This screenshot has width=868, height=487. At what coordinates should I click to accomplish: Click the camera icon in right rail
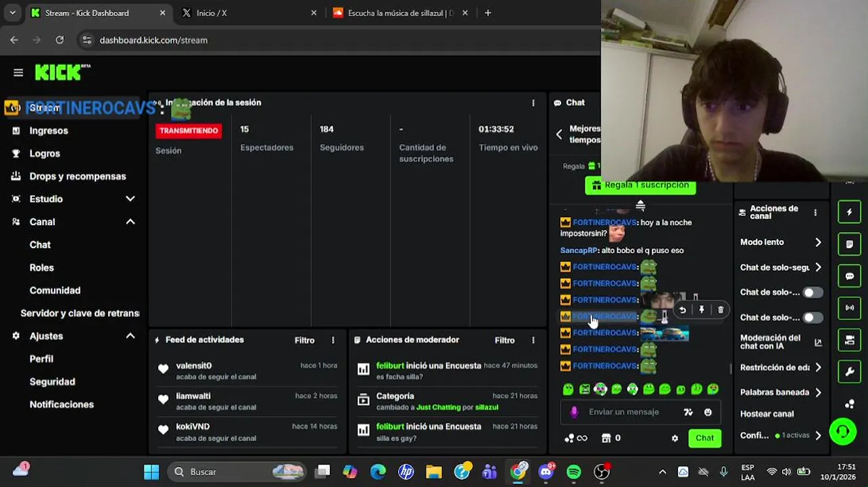(x=850, y=340)
